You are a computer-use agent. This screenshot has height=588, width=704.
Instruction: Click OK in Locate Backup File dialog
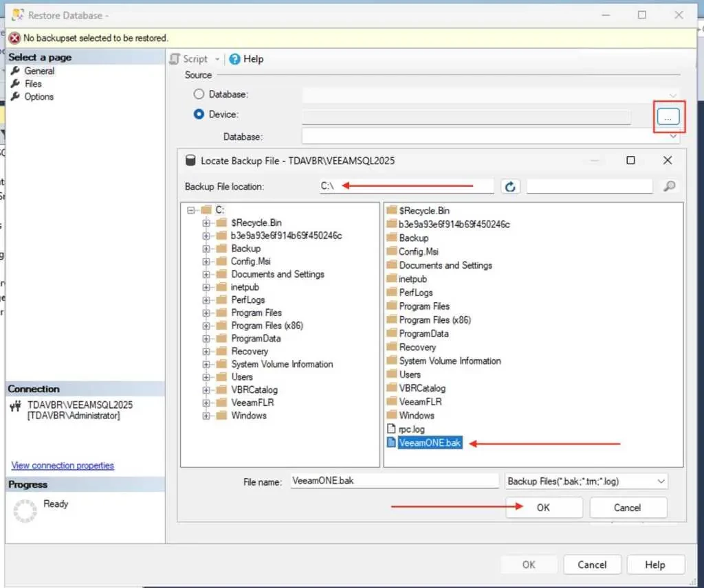(544, 508)
